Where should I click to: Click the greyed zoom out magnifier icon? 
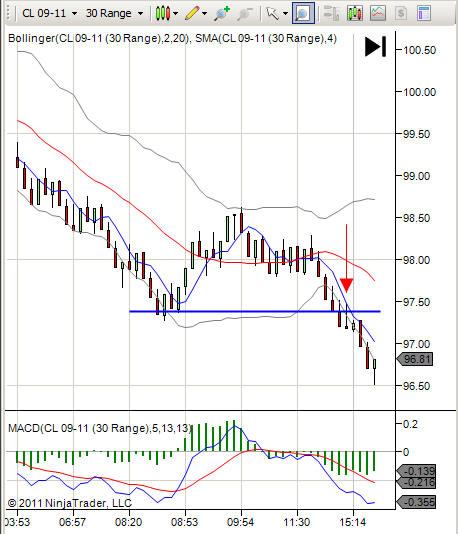coord(245,14)
